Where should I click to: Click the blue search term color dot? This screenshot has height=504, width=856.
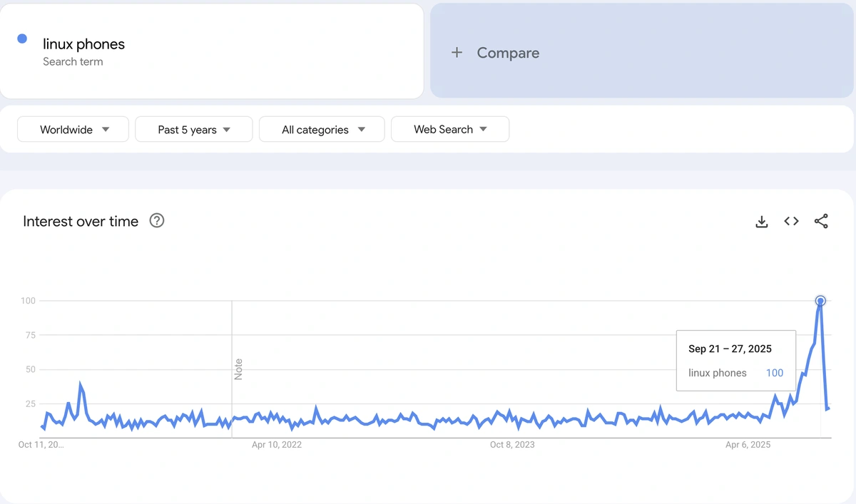(21, 38)
